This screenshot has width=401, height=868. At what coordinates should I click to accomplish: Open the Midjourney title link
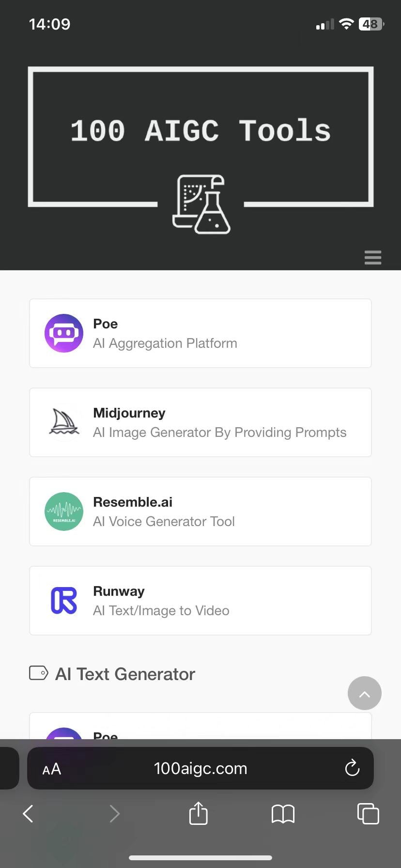coord(129,413)
